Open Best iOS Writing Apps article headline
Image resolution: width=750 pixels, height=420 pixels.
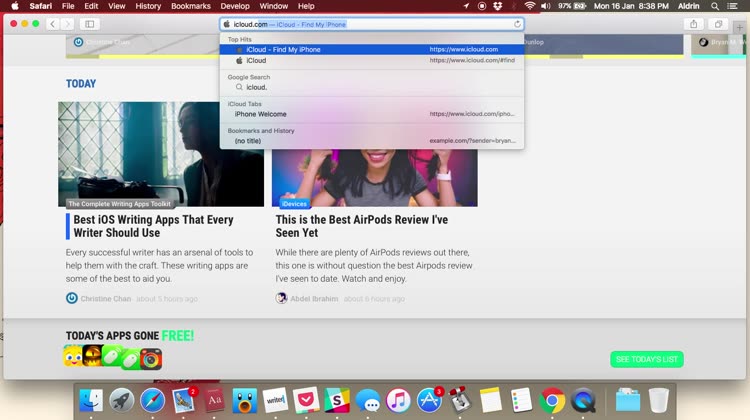tap(154, 226)
